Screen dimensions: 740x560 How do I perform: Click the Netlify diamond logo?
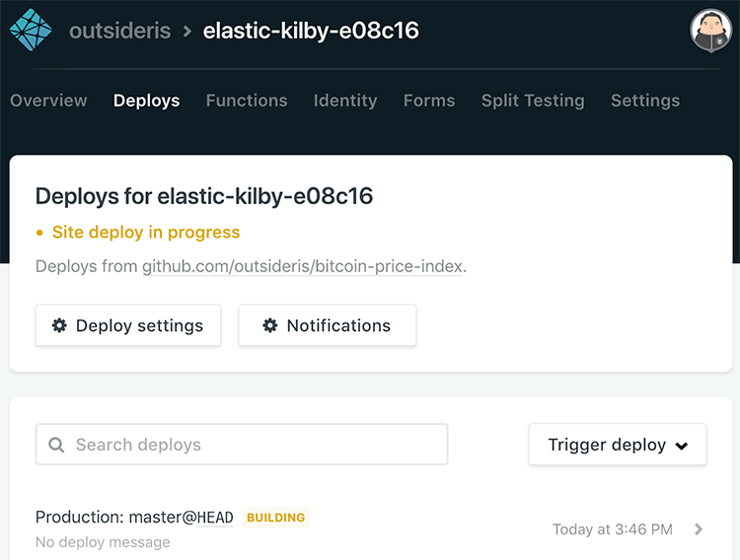coord(31,30)
